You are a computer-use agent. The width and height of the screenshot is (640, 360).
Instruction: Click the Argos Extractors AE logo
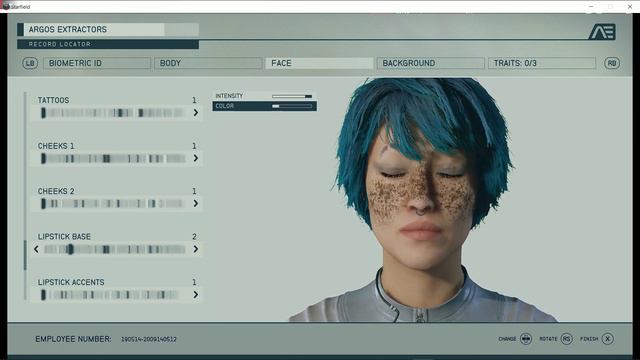pyautogui.click(x=602, y=32)
